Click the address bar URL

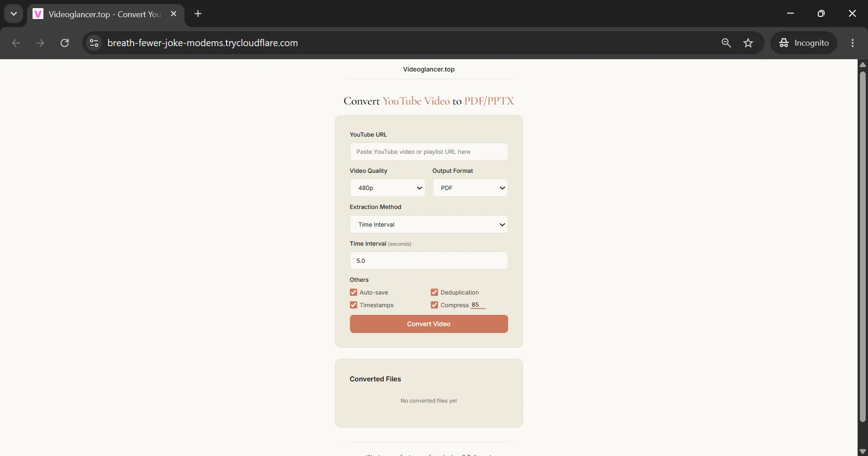pos(203,43)
